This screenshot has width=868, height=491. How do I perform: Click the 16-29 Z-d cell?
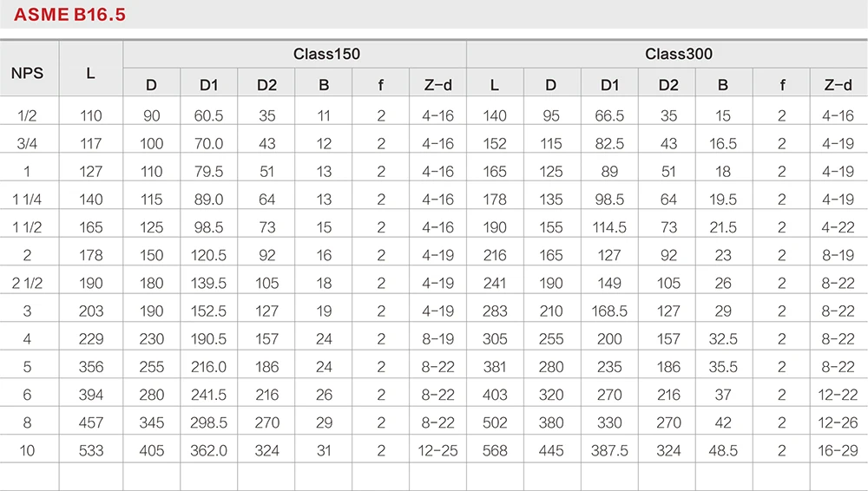[x=838, y=450]
